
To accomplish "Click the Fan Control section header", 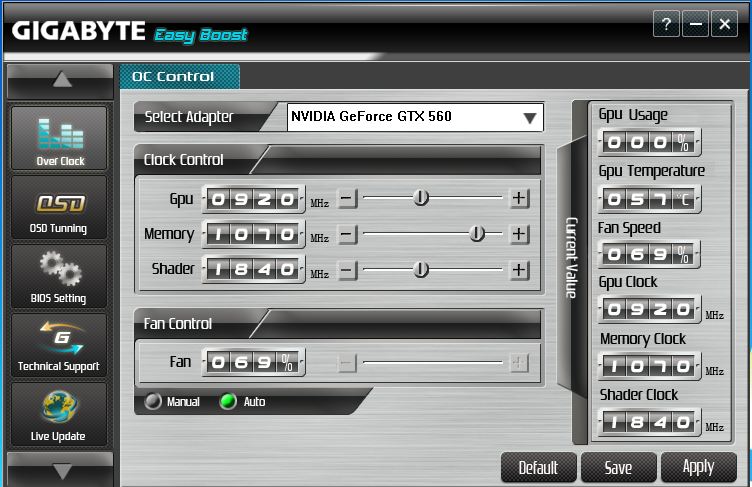I will tap(338, 324).
